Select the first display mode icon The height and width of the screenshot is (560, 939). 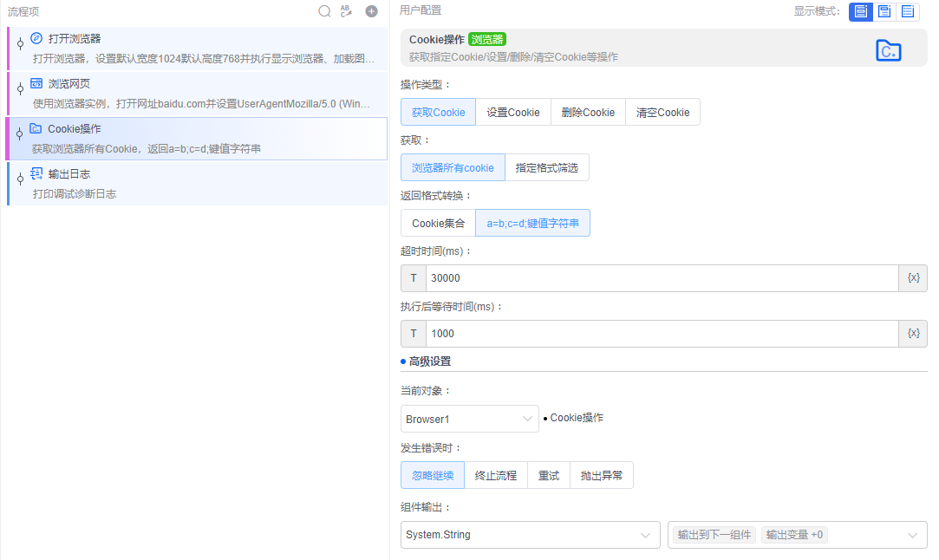pyautogui.click(x=860, y=11)
